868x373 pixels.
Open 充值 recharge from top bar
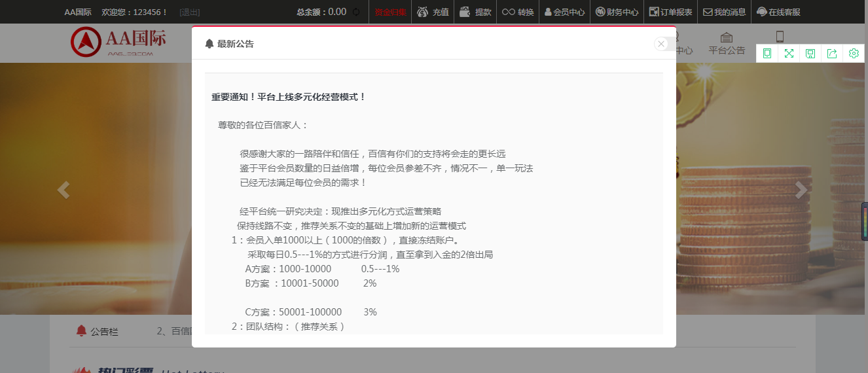tap(433, 12)
